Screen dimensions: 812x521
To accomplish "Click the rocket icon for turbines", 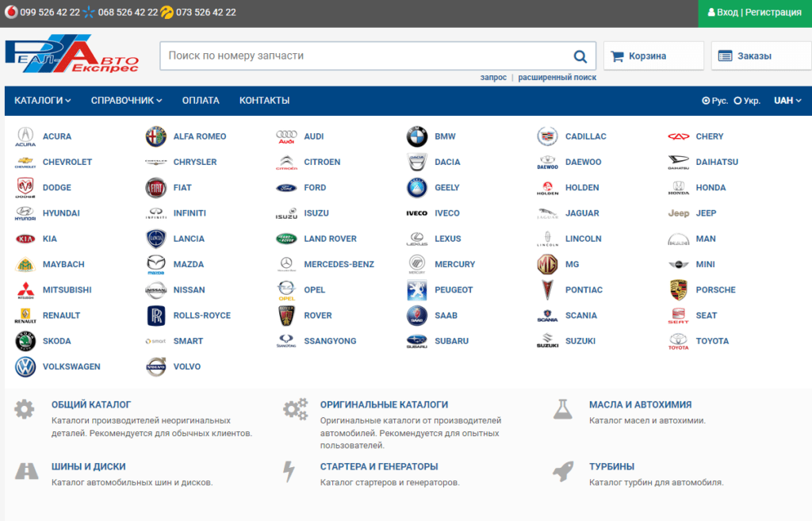I will 563,471.
